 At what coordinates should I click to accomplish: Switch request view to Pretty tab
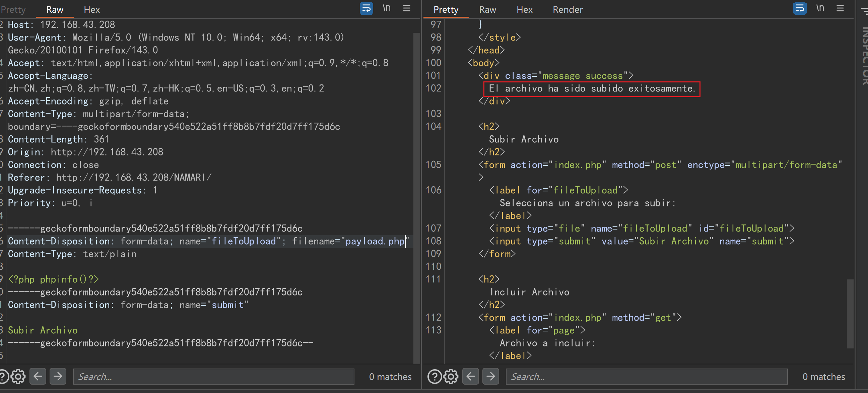tap(13, 9)
